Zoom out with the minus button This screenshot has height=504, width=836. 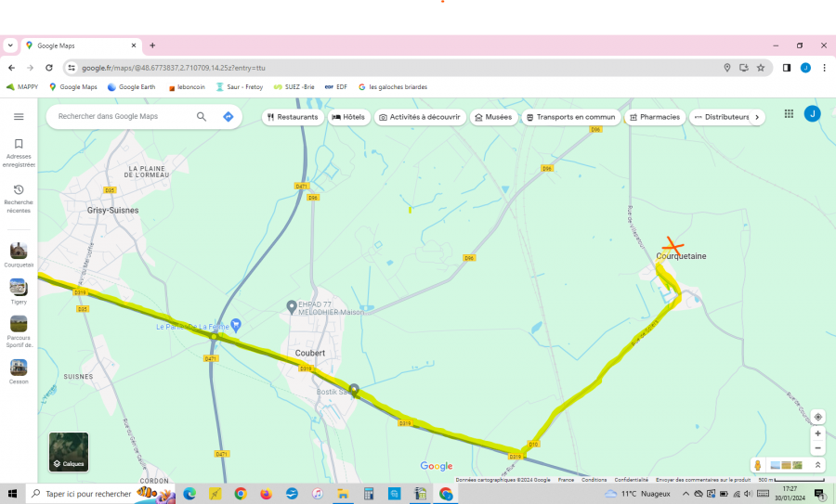click(817, 448)
